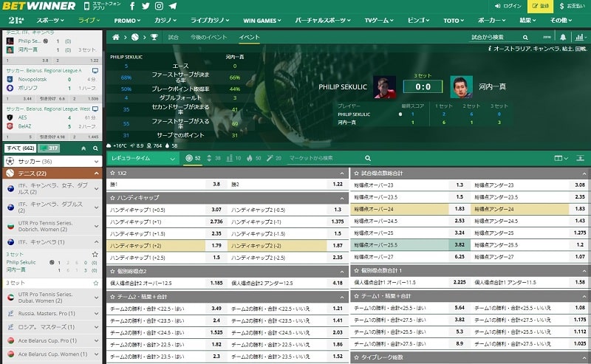Switch to the 今後のイベント tab
Image resolution: width=591 pixels, height=364 pixels.
pos(208,37)
